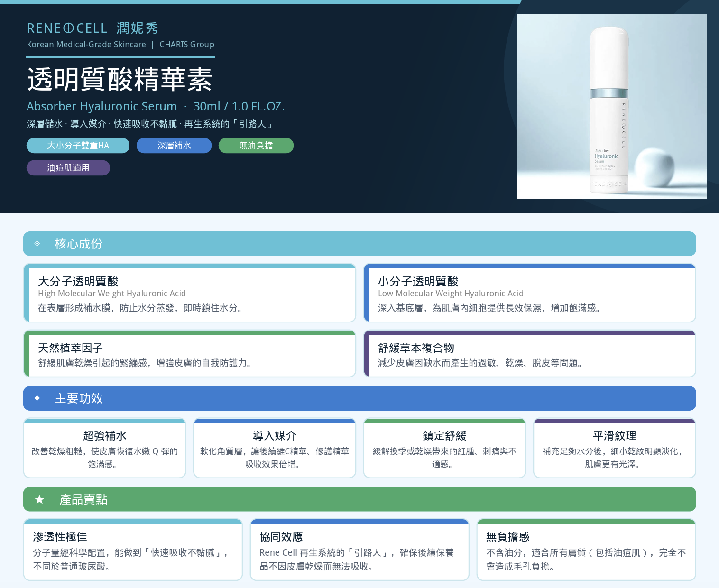Click High Molecular Weight Hyaluronic Acid text
This screenshot has width=719, height=588.
click(112, 294)
